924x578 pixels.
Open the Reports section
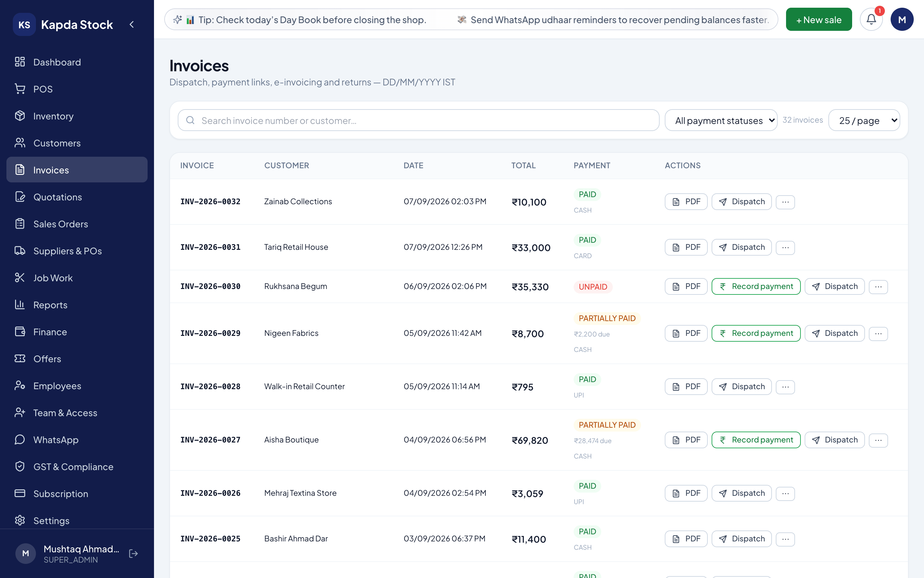pyautogui.click(x=77, y=305)
